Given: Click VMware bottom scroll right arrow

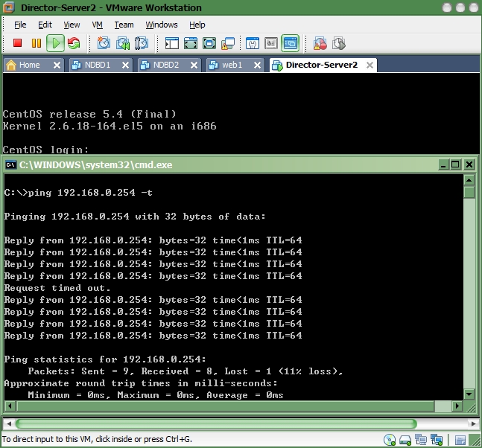Looking at the screenshot, I should pyautogui.click(x=473, y=424).
